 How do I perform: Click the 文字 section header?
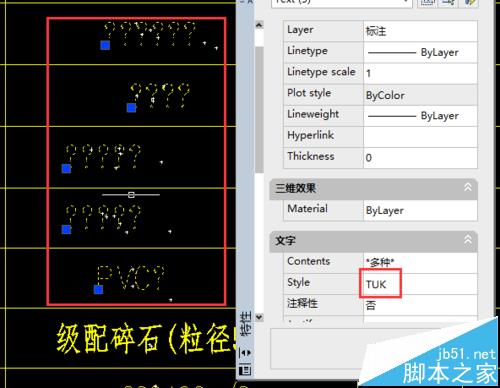click(373, 241)
